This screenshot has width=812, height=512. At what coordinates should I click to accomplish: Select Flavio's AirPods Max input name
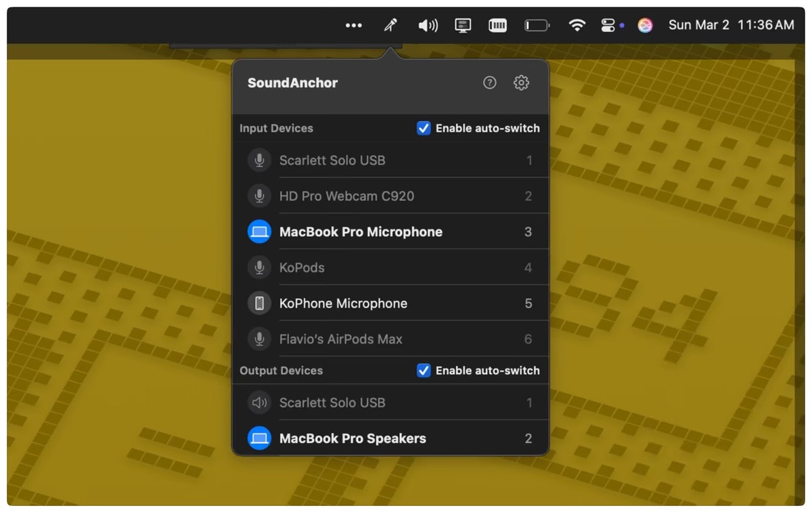(340, 340)
